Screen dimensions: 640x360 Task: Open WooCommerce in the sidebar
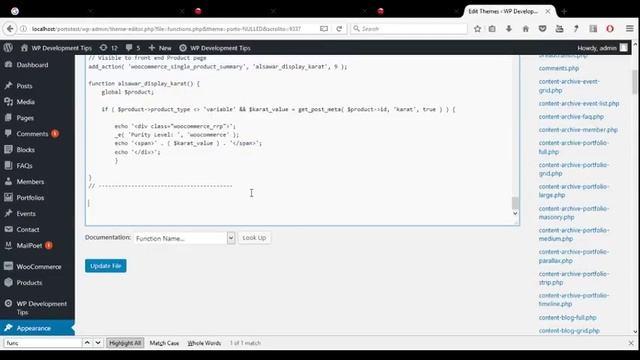[x=39, y=267]
